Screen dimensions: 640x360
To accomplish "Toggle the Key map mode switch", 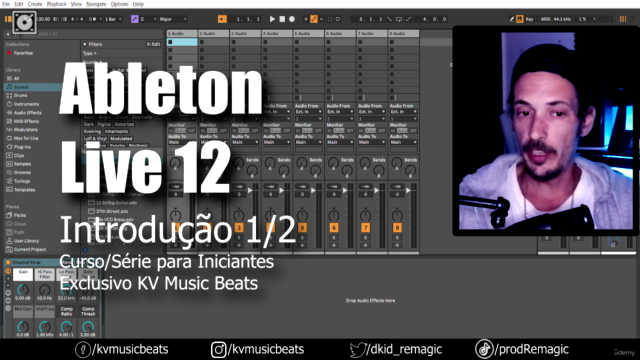I will pyautogui.click(x=529, y=19).
